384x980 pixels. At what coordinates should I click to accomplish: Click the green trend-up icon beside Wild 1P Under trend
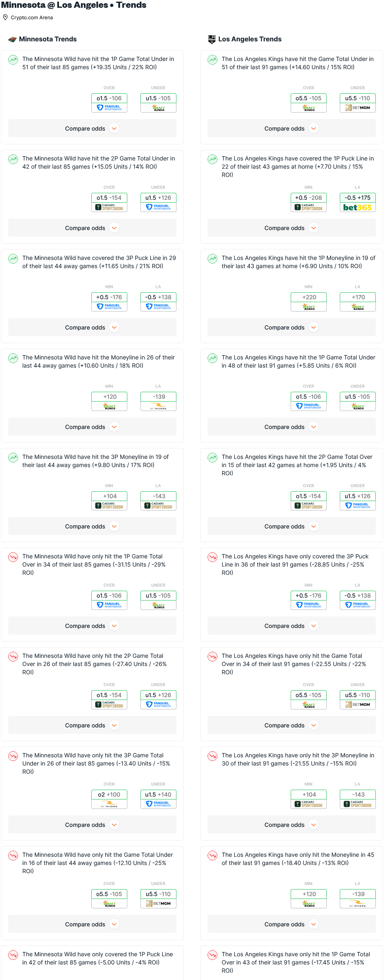click(x=13, y=60)
